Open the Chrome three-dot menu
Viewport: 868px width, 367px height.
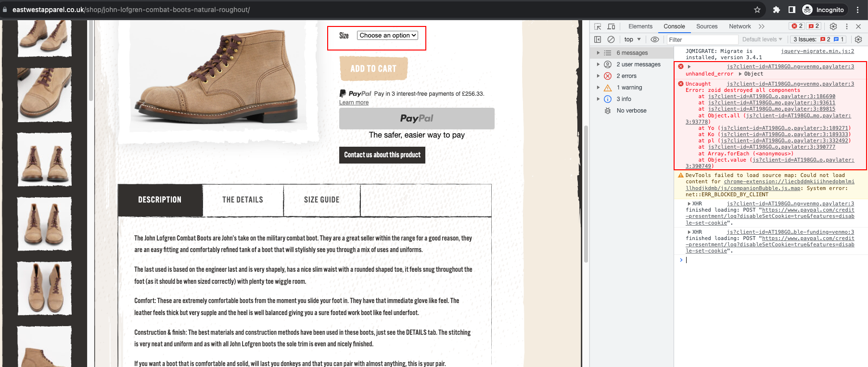[857, 10]
